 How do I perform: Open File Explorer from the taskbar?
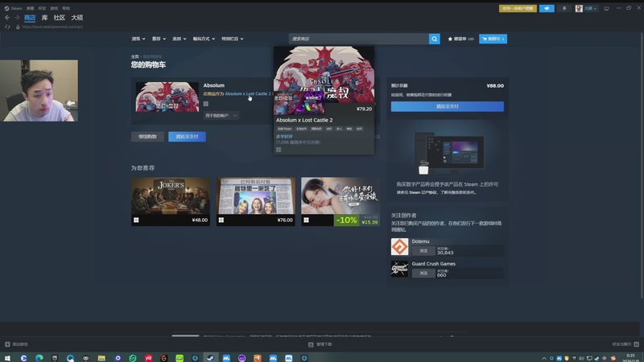[101, 358]
